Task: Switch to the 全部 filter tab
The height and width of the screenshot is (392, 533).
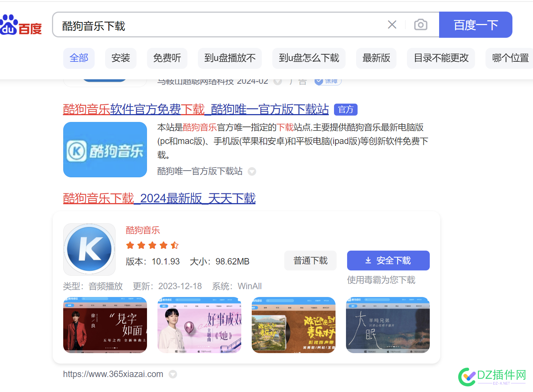Action: click(79, 58)
